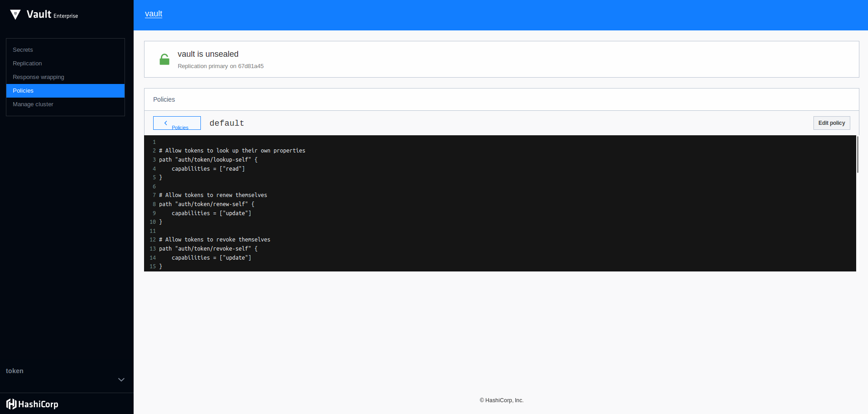
Task: Click the HashiCorp, Inc. copyright footer text
Action: pyautogui.click(x=502, y=400)
